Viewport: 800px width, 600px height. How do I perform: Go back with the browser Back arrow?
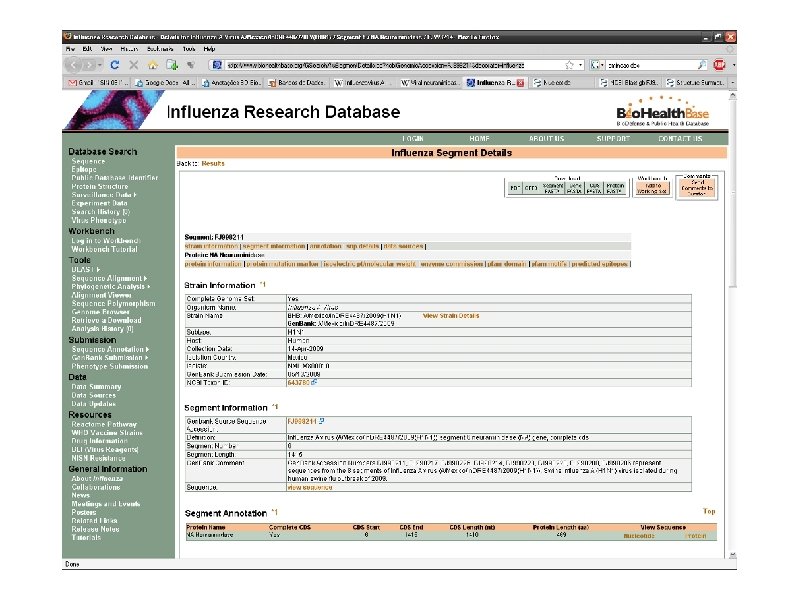(73, 65)
